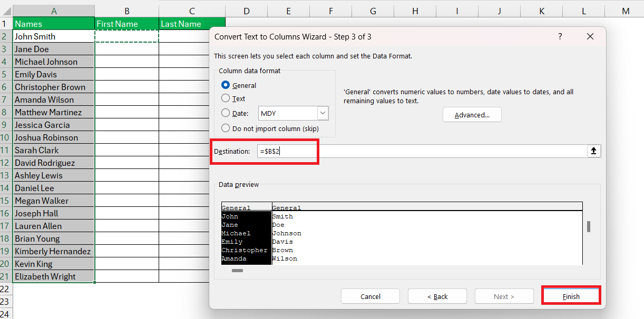
Task: Select column B header
Action: (x=127, y=11)
